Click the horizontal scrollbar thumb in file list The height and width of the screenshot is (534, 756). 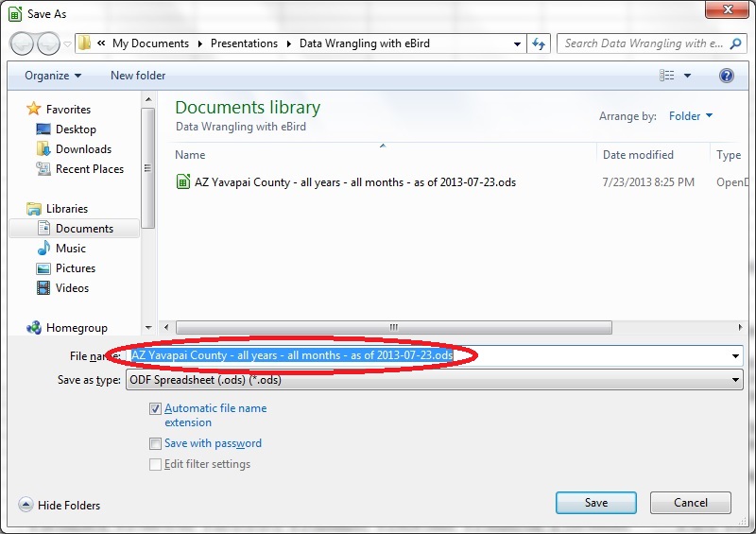(394, 327)
